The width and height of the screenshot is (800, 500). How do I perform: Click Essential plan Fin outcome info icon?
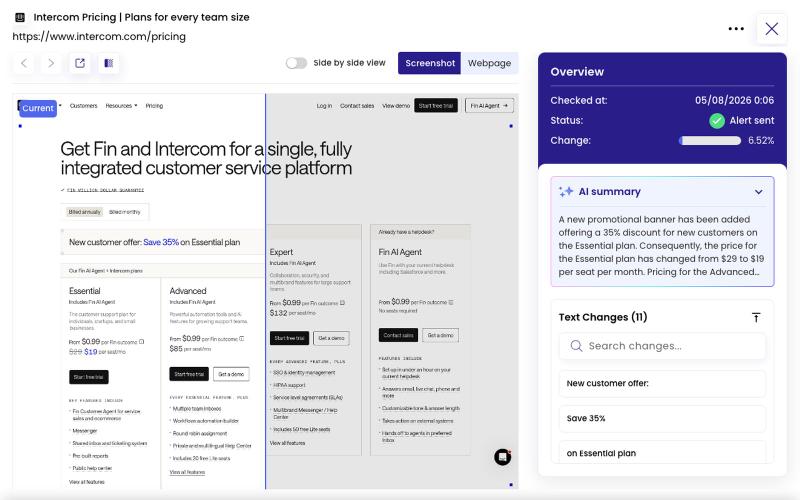pos(141,342)
